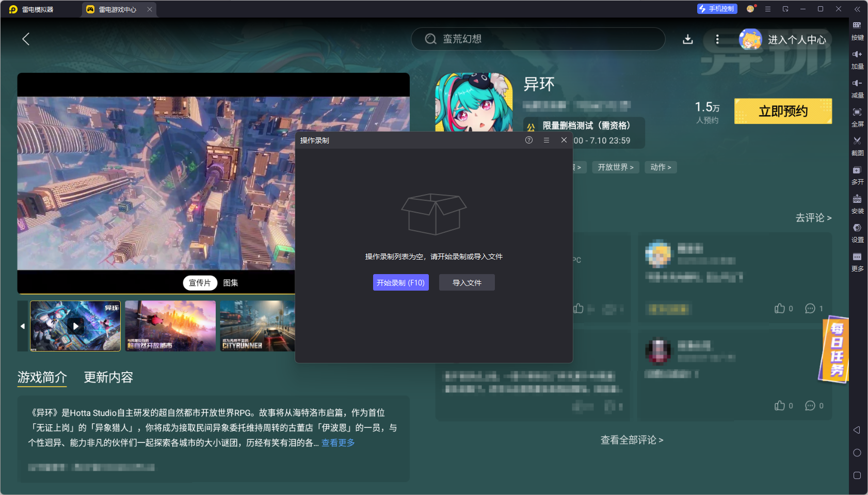This screenshot has height=495, width=868.
Task: Click the unpin window icon in title bar
Action: (x=785, y=9)
